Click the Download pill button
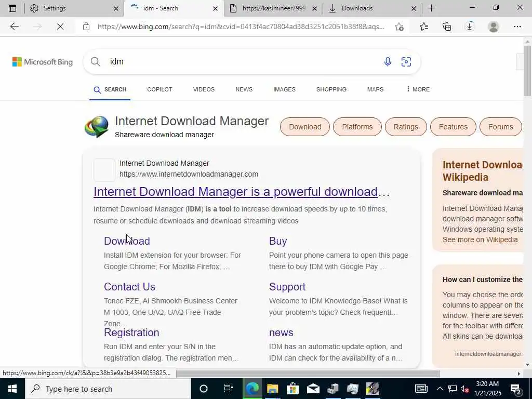The width and height of the screenshot is (532, 399). (304, 127)
